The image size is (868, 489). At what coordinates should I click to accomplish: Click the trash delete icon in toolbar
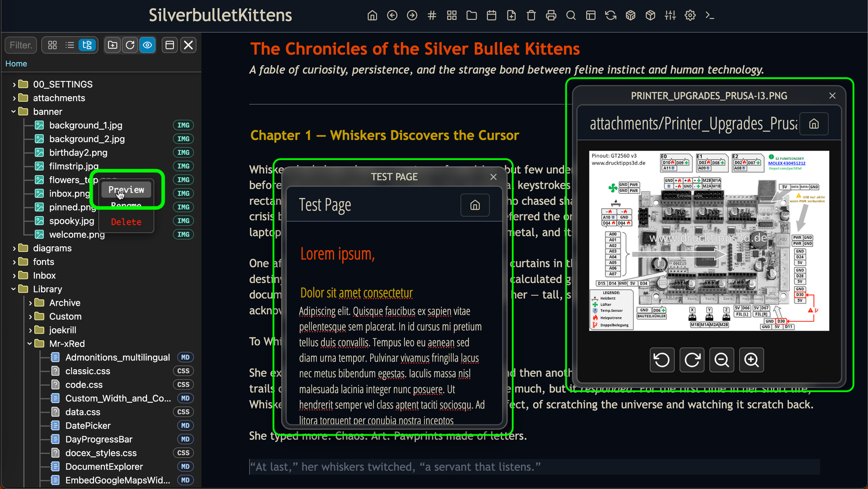pos(531,15)
